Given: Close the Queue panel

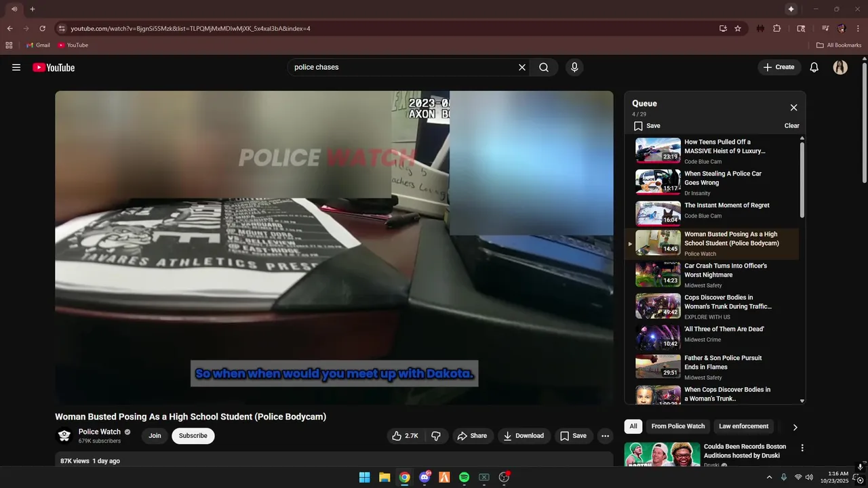Looking at the screenshot, I should tap(793, 108).
